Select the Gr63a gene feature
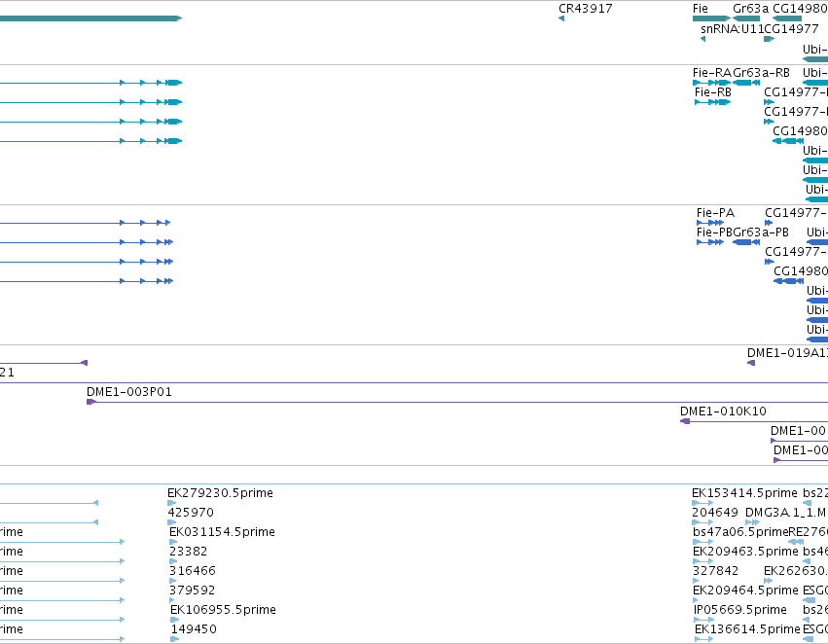This screenshot has height=644, width=828. pyautogui.click(x=746, y=18)
